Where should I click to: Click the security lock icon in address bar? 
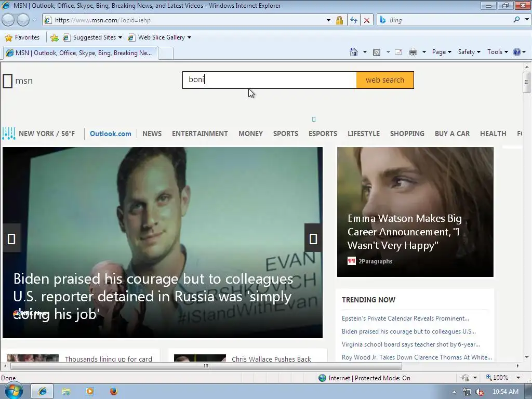click(339, 20)
